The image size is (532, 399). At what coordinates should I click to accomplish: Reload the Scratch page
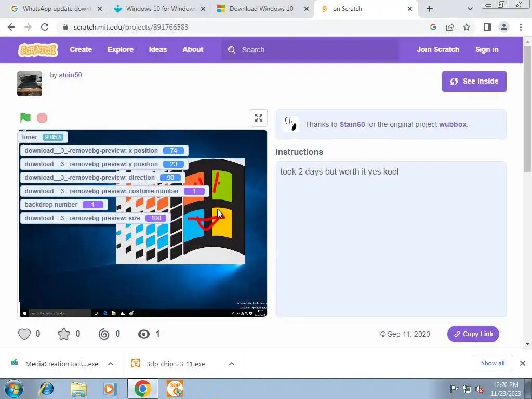tap(45, 27)
